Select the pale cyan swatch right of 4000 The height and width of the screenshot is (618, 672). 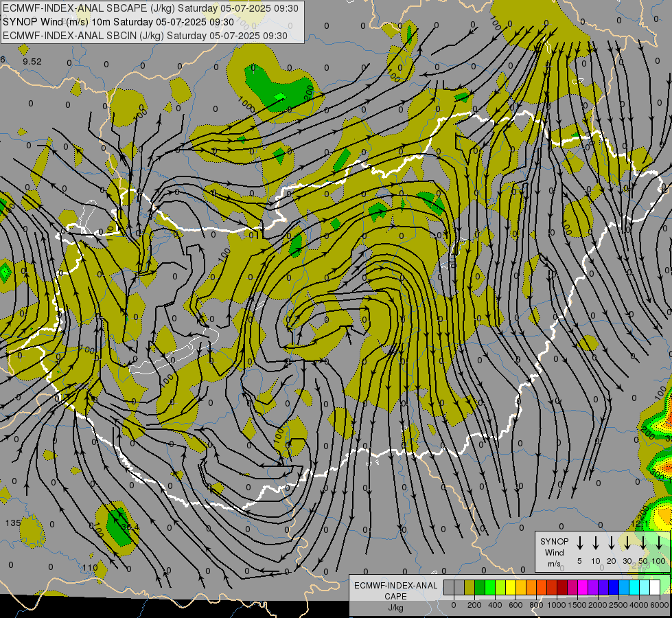point(645,588)
